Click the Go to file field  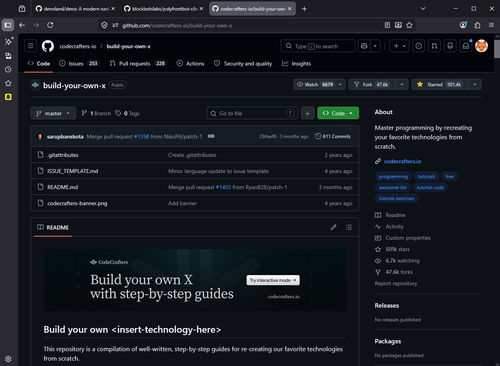252,113
